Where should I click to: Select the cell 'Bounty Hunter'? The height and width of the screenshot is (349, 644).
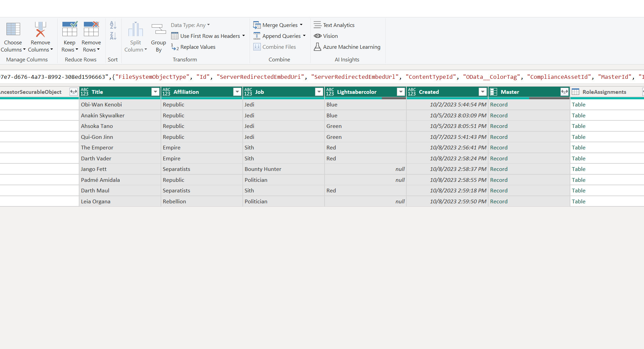click(284, 169)
